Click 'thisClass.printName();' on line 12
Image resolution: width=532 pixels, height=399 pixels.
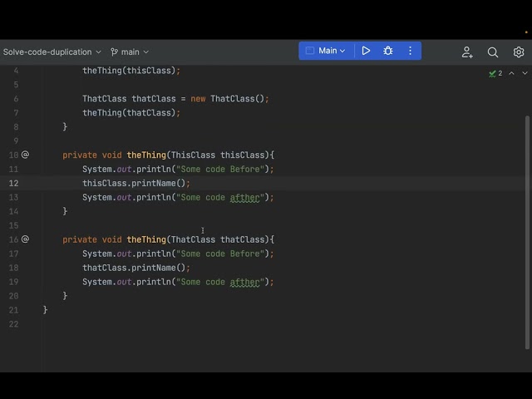coord(136,183)
